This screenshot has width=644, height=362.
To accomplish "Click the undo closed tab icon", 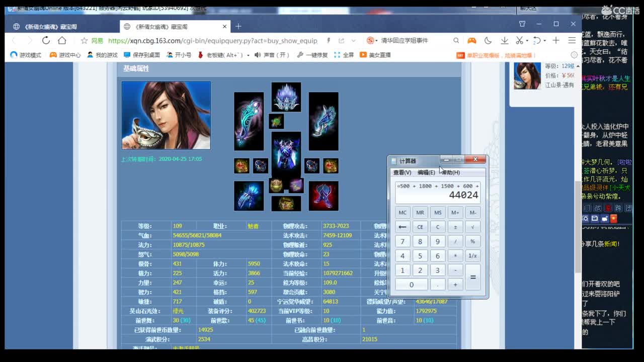I will 537,40.
